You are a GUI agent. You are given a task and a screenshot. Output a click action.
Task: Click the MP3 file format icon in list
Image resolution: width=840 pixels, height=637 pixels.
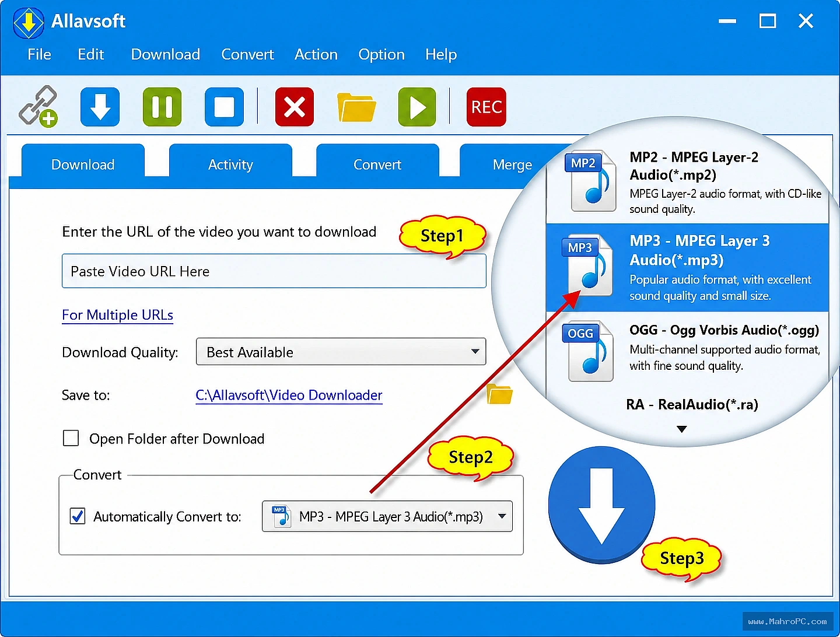tap(587, 265)
